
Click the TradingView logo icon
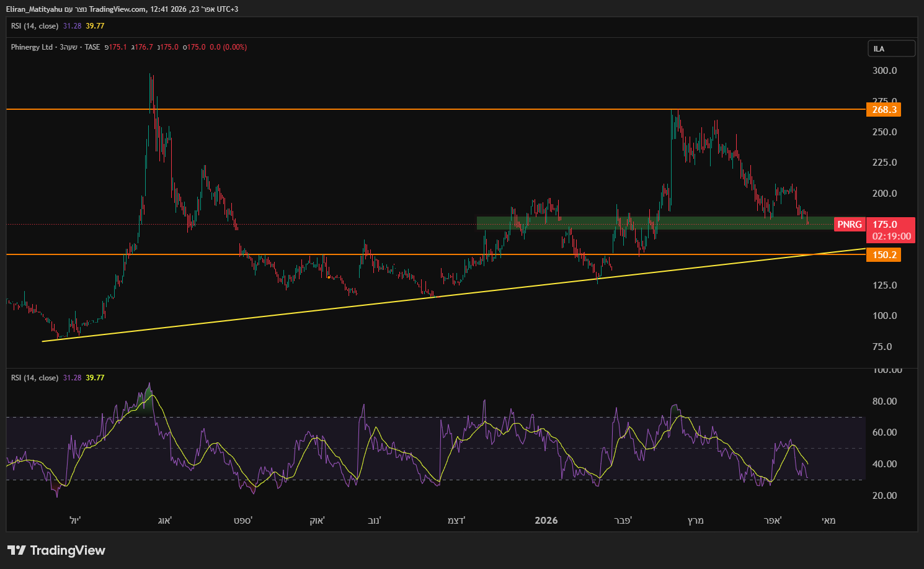point(17,550)
